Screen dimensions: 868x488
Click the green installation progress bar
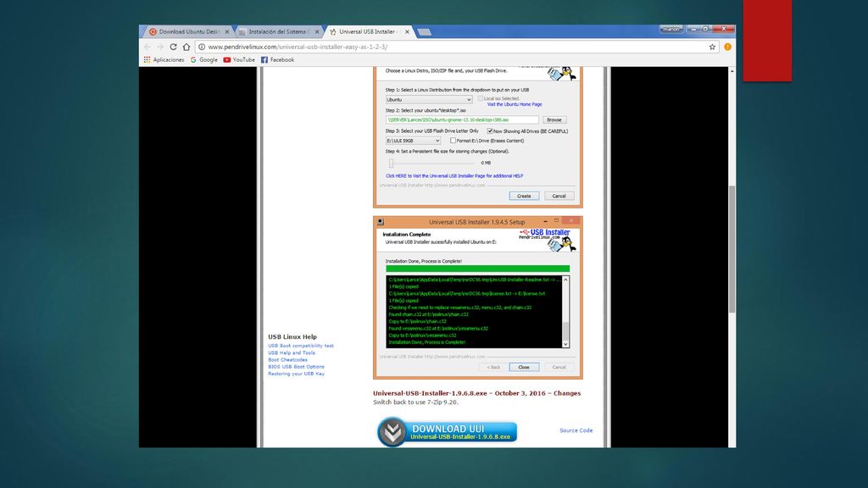(x=478, y=269)
